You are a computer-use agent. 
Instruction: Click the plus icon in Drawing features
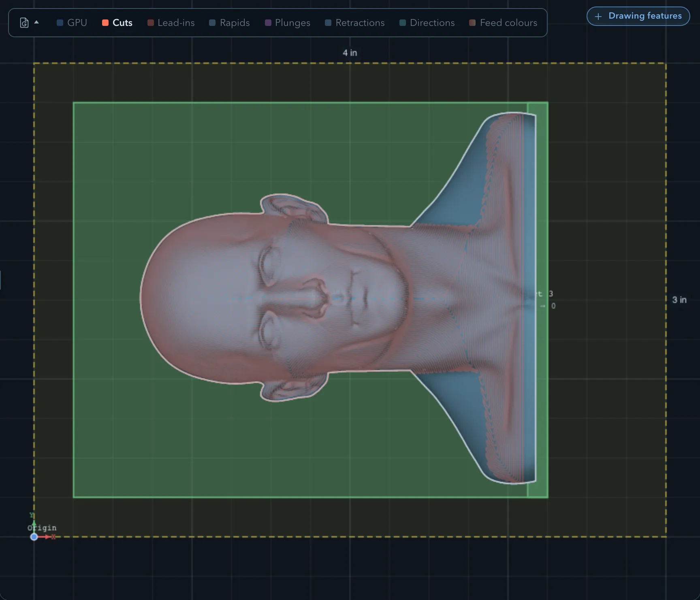[598, 16]
